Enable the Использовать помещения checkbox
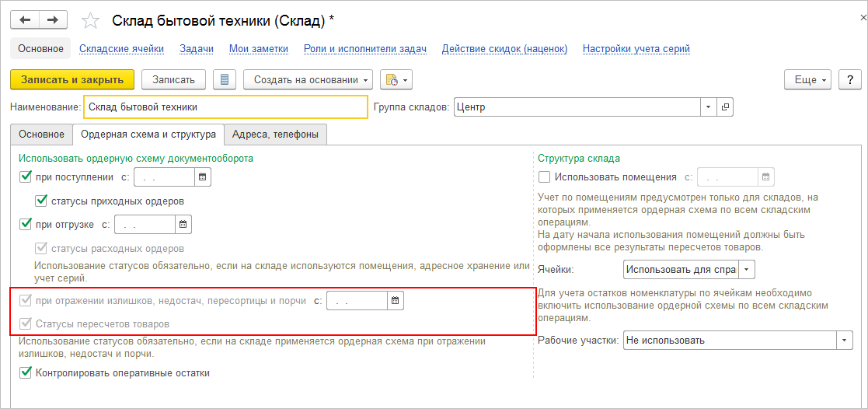The image size is (868, 409). tap(544, 177)
